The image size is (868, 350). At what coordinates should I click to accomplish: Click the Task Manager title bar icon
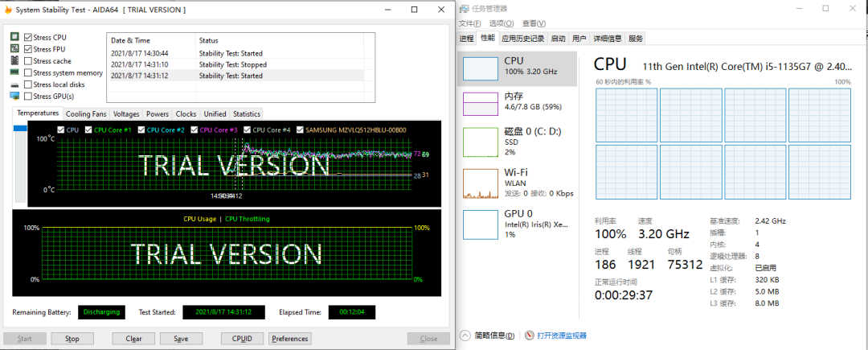coord(464,8)
